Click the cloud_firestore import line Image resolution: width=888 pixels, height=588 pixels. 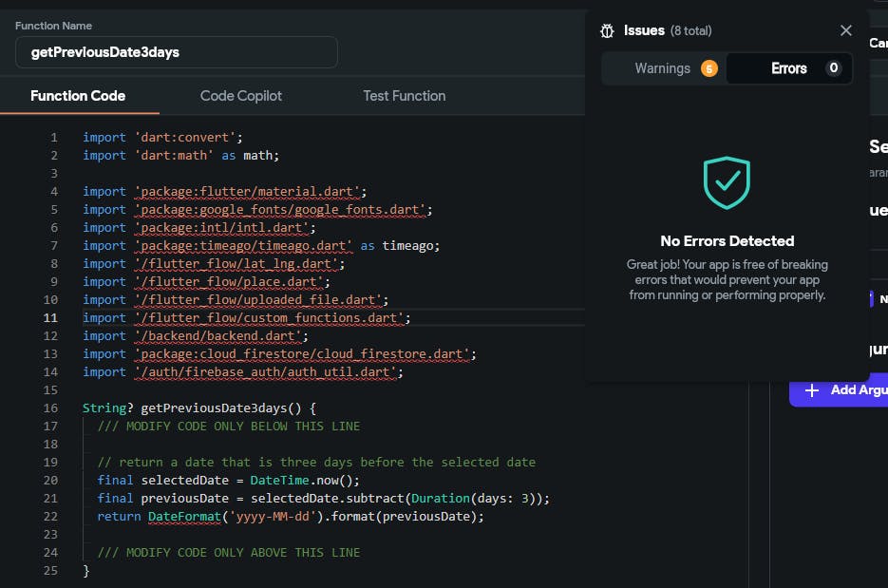point(305,354)
